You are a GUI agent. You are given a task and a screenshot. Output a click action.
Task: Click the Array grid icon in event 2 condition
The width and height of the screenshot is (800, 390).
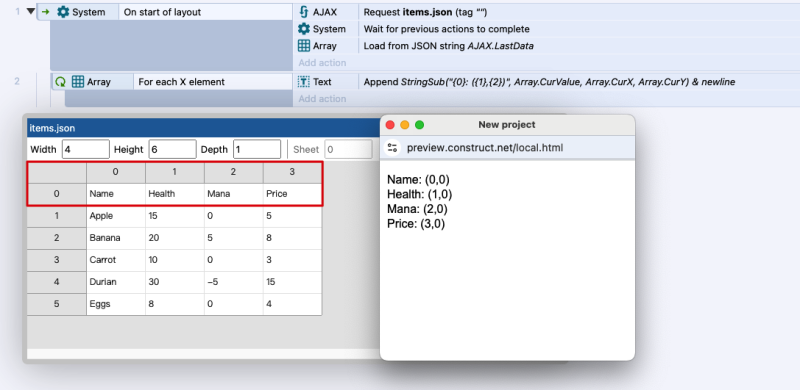78,82
